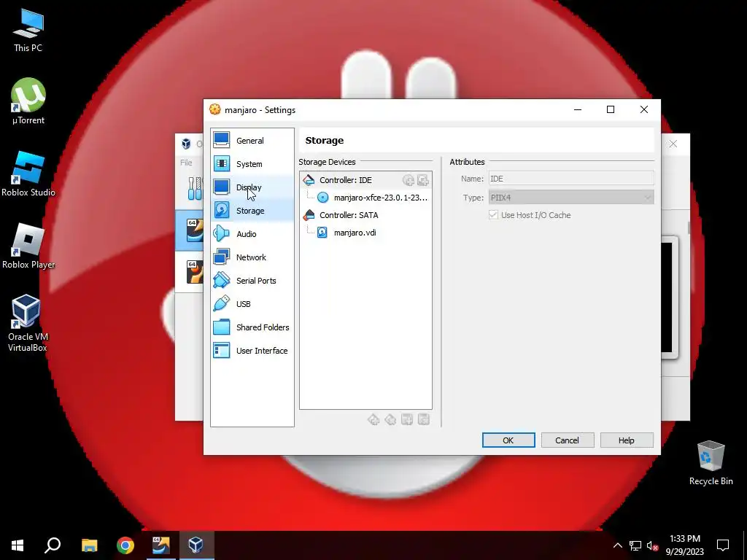
Task: Open the Roblox Player desktop shortcut
Action: [x=28, y=246]
